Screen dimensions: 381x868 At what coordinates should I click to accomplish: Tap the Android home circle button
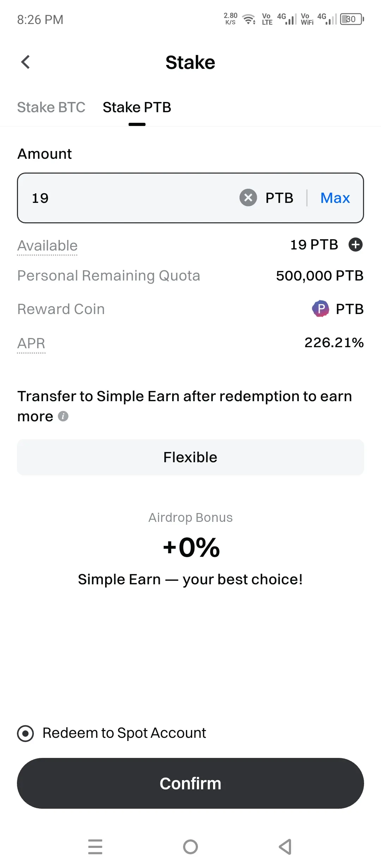click(190, 847)
